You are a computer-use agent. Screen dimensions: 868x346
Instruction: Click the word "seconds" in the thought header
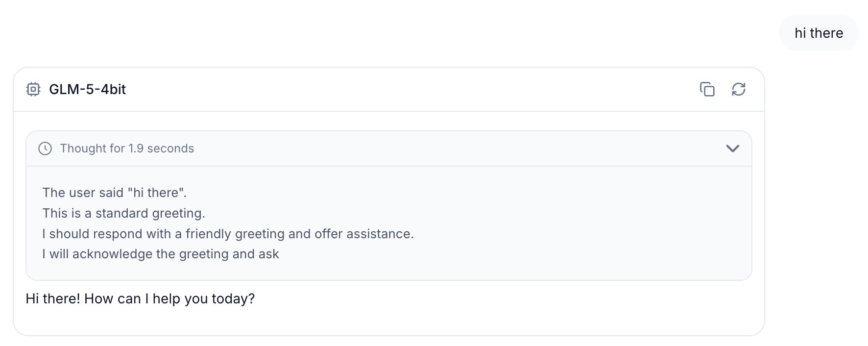tap(170, 148)
